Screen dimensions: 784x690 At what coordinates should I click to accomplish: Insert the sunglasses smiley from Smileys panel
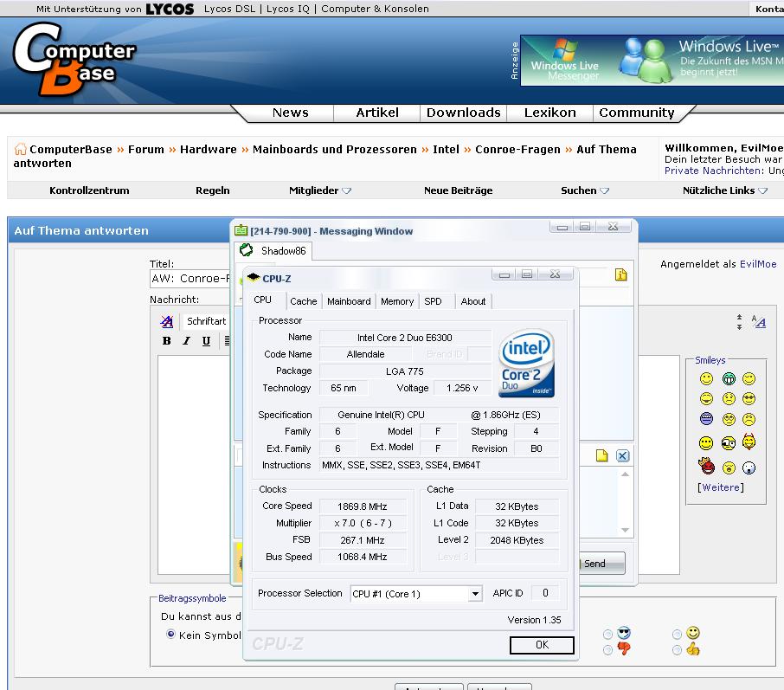749,399
